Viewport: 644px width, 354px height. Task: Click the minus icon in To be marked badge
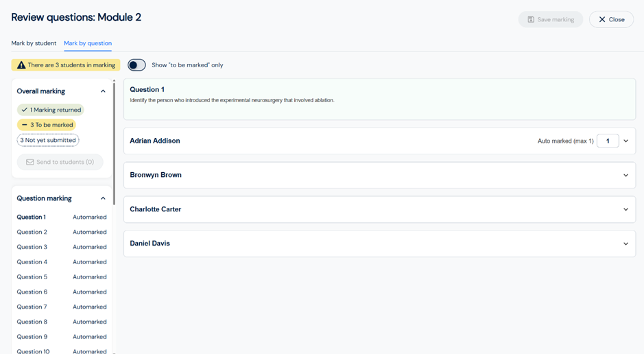tap(24, 125)
